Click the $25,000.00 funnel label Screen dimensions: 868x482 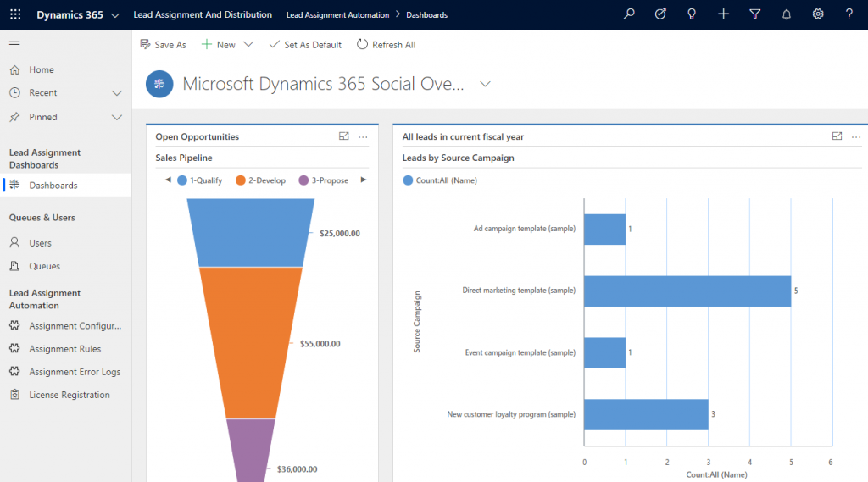[x=340, y=234]
